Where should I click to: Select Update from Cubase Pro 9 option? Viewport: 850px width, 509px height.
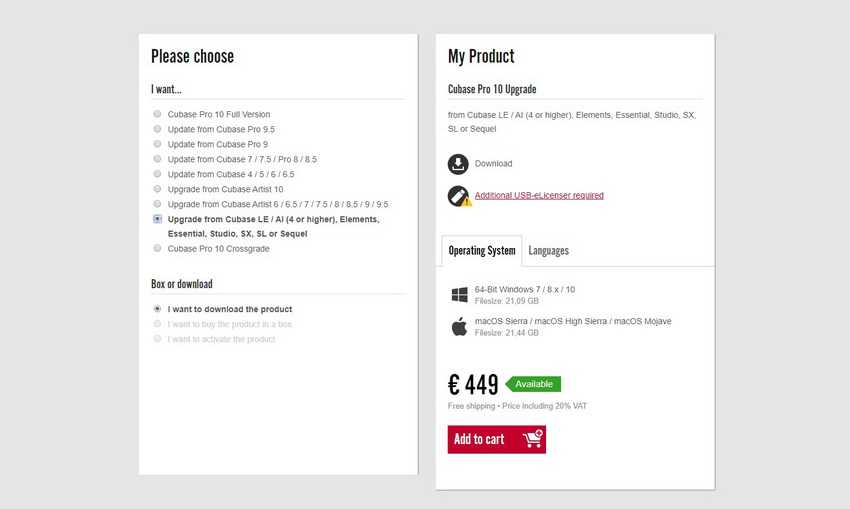157,145
